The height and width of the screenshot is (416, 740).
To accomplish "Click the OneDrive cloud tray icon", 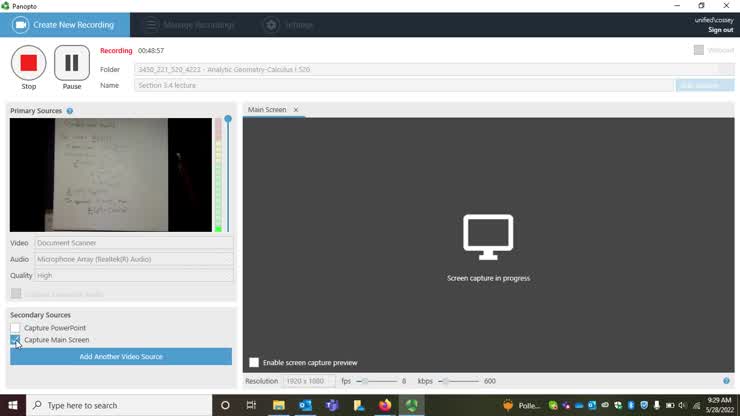I will point(579,405).
